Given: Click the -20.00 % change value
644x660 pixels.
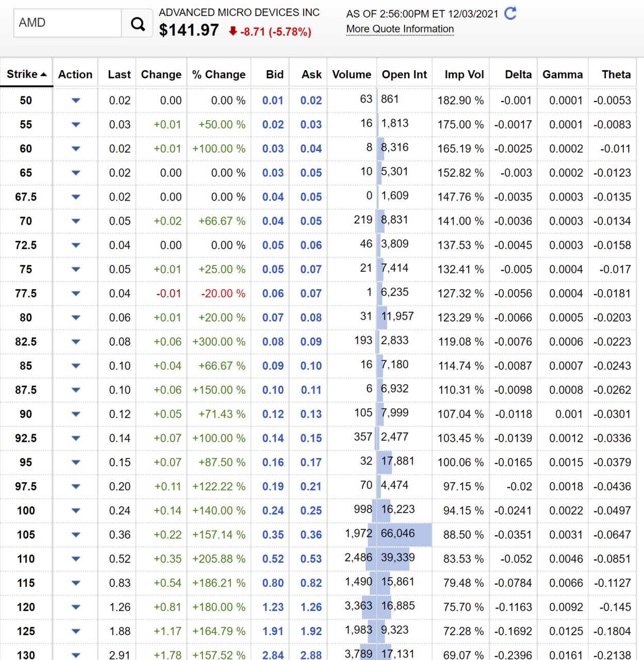Looking at the screenshot, I should point(223,293).
